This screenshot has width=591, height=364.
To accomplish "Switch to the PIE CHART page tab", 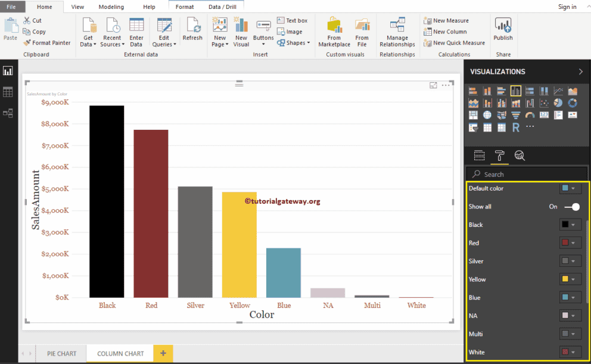I will click(x=61, y=353).
